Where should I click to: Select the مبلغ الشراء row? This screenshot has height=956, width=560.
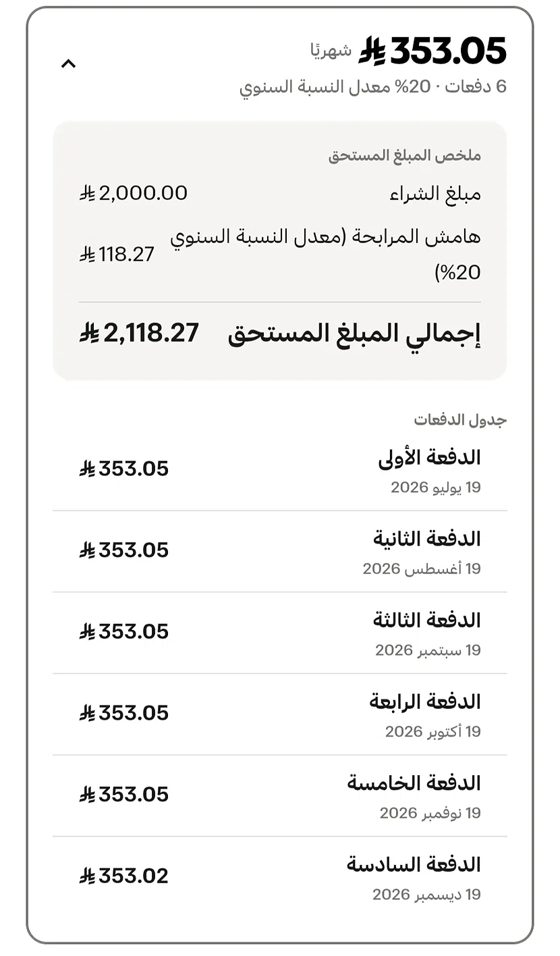pyautogui.click(x=280, y=194)
